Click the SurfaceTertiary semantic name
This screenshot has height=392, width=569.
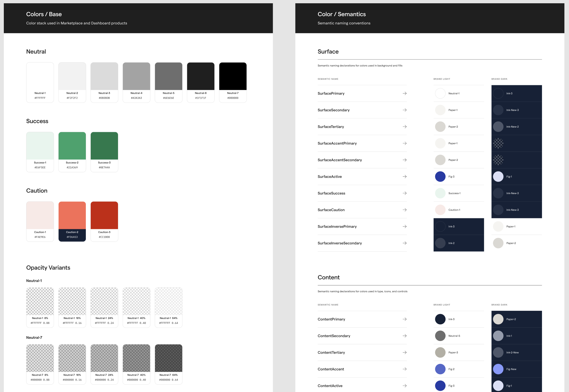click(331, 127)
